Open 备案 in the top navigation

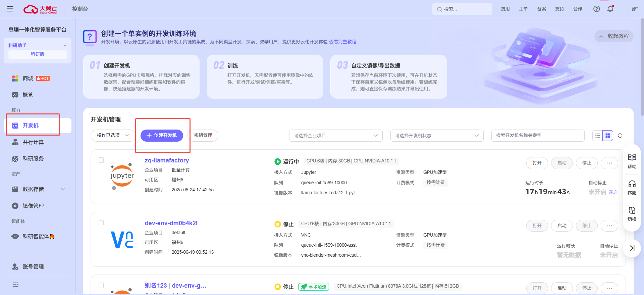(x=541, y=9)
